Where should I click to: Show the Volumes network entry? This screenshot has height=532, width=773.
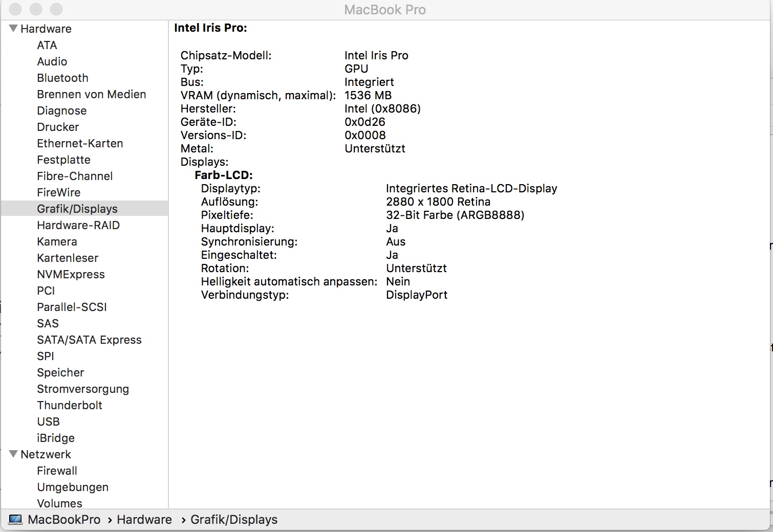coord(59,503)
